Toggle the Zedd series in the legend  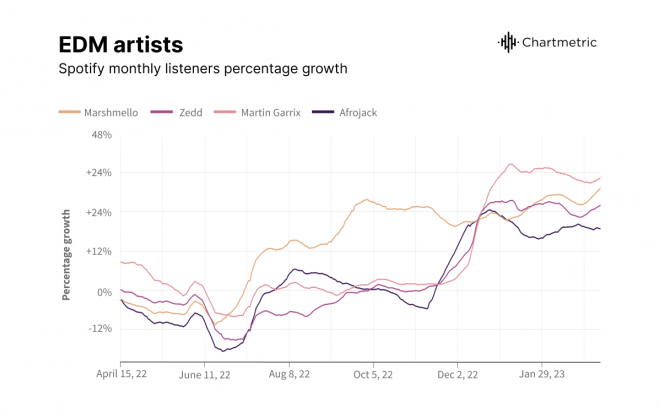(x=188, y=112)
